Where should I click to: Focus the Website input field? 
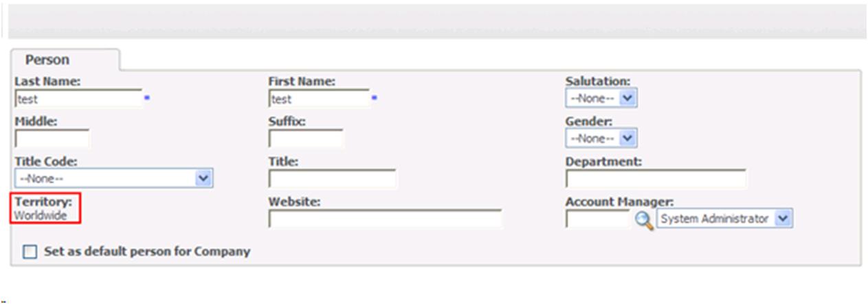click(386, 219)
